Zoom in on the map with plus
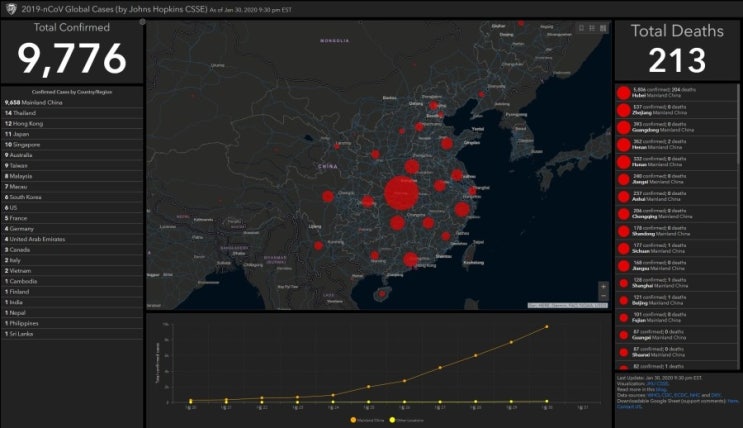 tap(603, 286)
